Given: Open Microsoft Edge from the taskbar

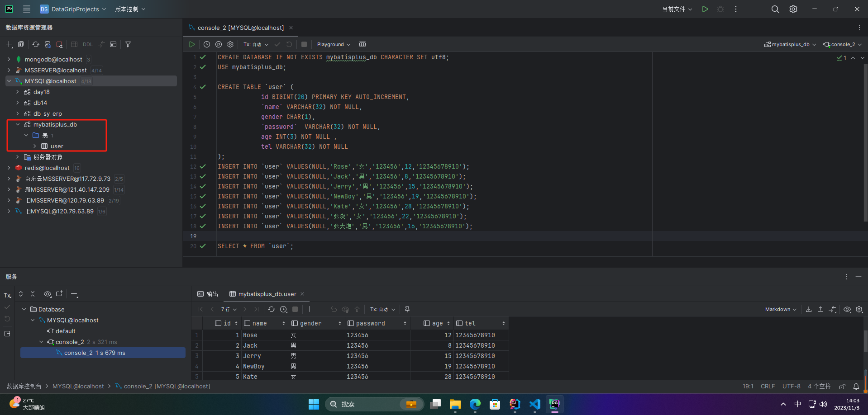Looking at the screenshot, I should (x=475, y=404).
